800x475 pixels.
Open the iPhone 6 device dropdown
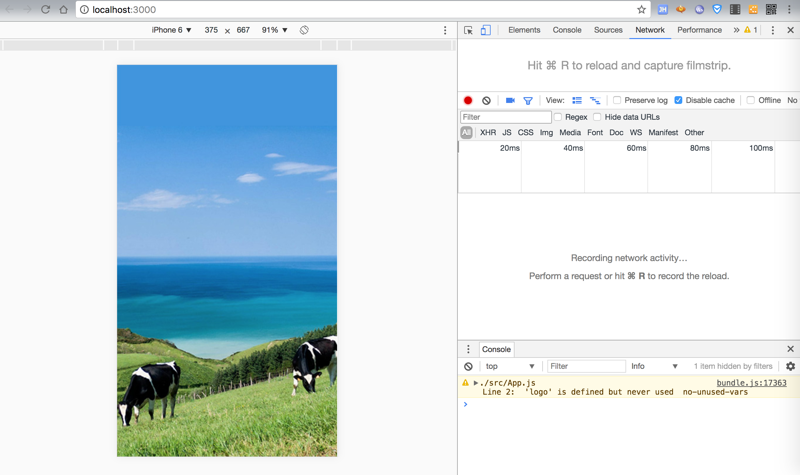pyautogui.click(x=171, y=30)
